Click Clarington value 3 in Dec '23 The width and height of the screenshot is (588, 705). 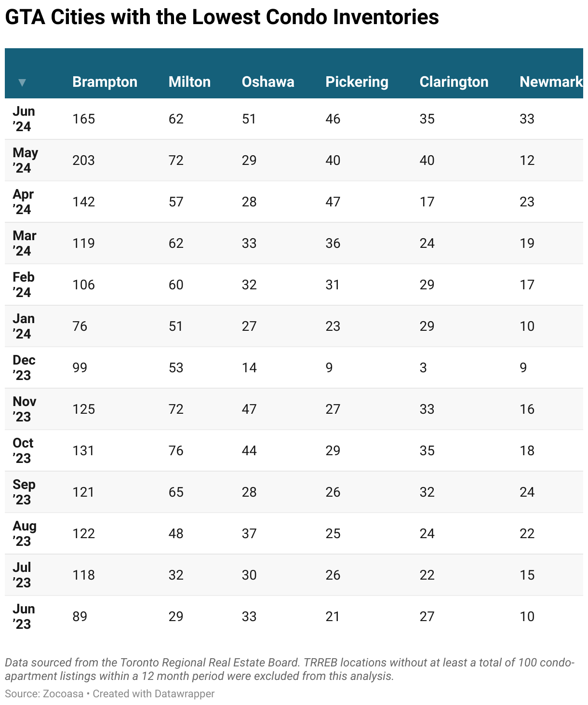click(423, 367)
